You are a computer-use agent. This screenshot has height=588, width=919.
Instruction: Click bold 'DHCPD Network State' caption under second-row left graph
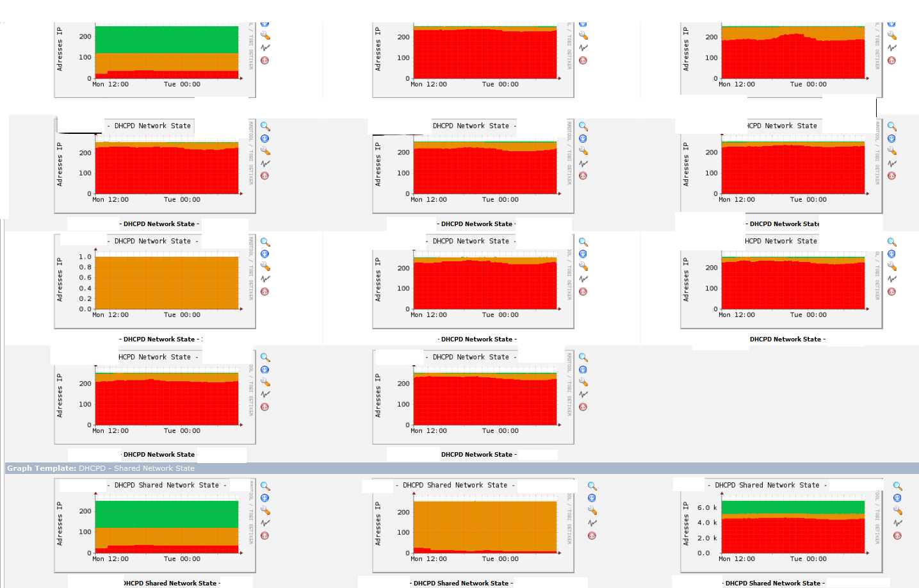coord(159,224)
